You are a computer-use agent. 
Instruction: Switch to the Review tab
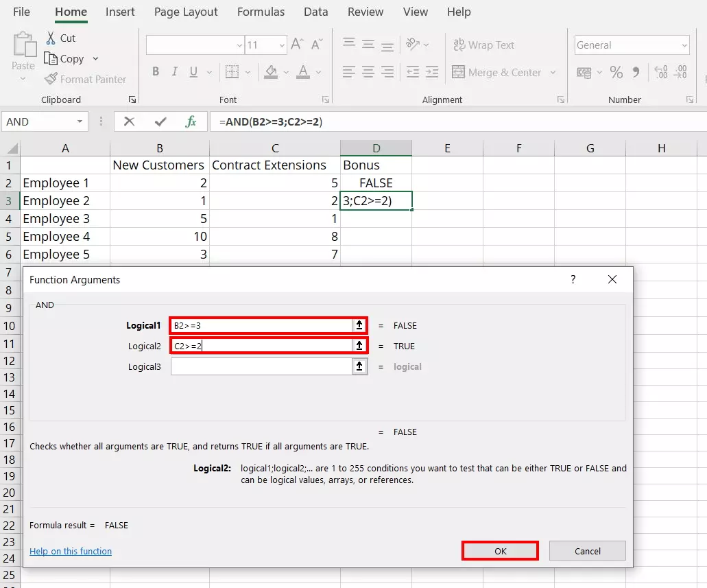[x=366, y=12]
